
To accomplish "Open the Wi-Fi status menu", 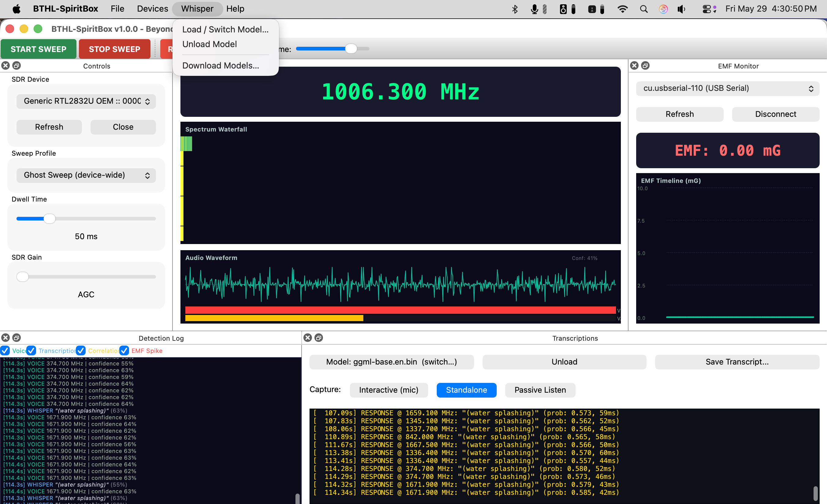I will (x=622, y=9).
